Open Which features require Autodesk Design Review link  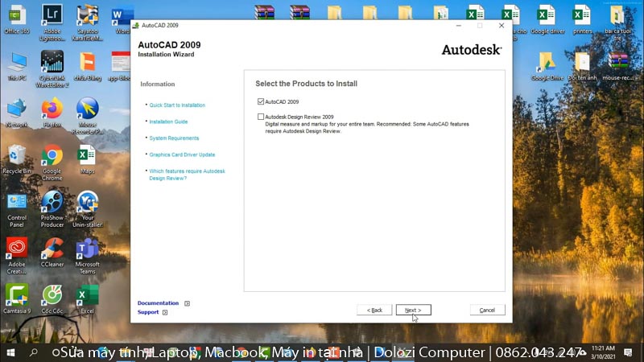pos(187,175)
